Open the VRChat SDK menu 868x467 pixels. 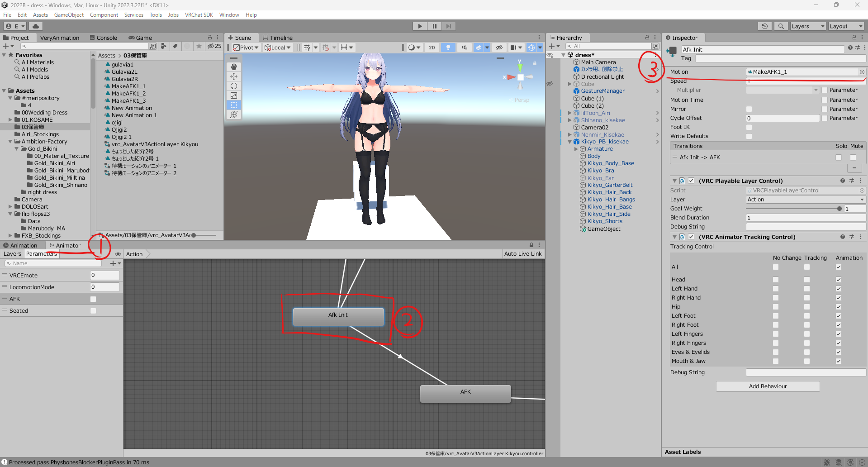click(199, 15)
